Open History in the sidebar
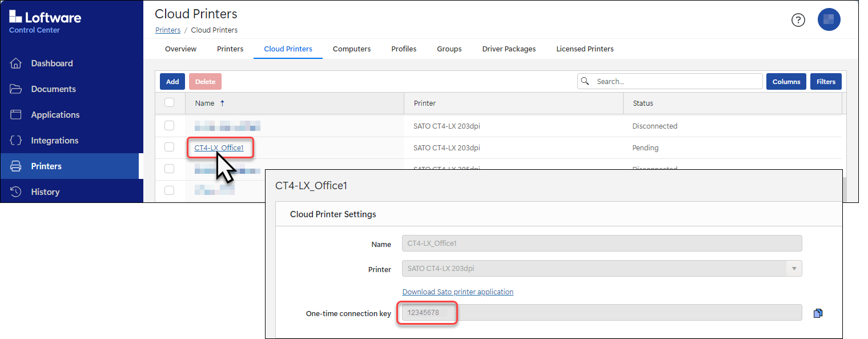868x339 pixels. tap(45, 192)
